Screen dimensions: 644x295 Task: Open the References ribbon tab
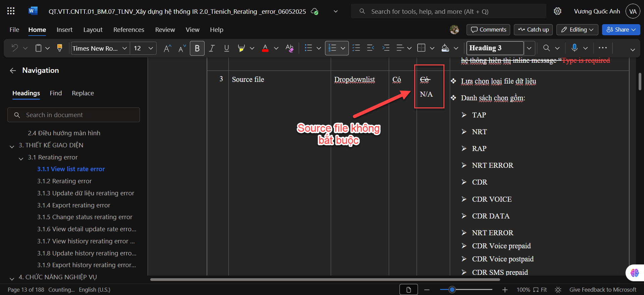click(x=129, y=30)
